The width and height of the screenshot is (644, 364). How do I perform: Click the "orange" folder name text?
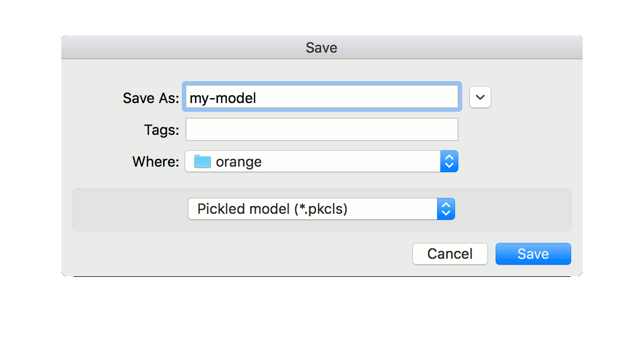pyautogui.click(x=239, y=162)
